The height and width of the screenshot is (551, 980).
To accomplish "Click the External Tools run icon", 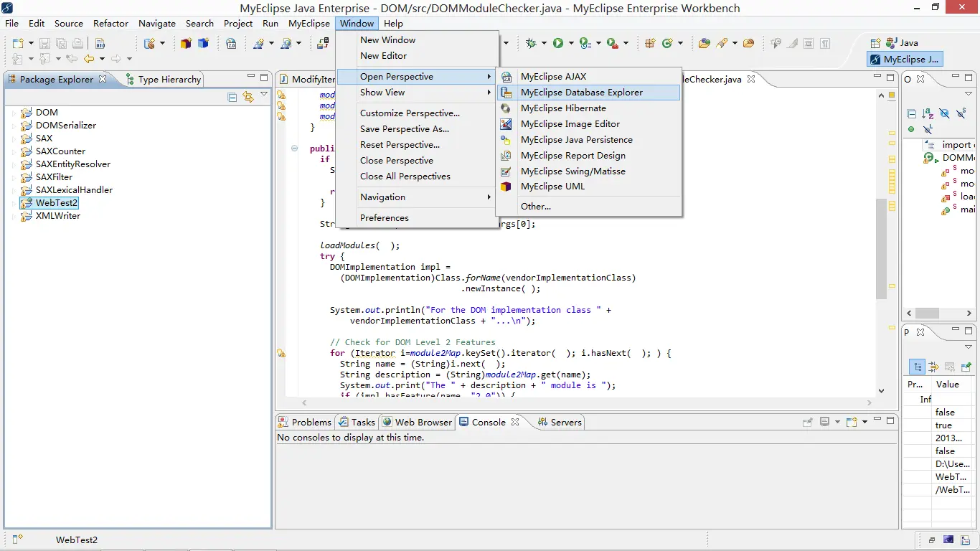I will click(x=612, y=43).
